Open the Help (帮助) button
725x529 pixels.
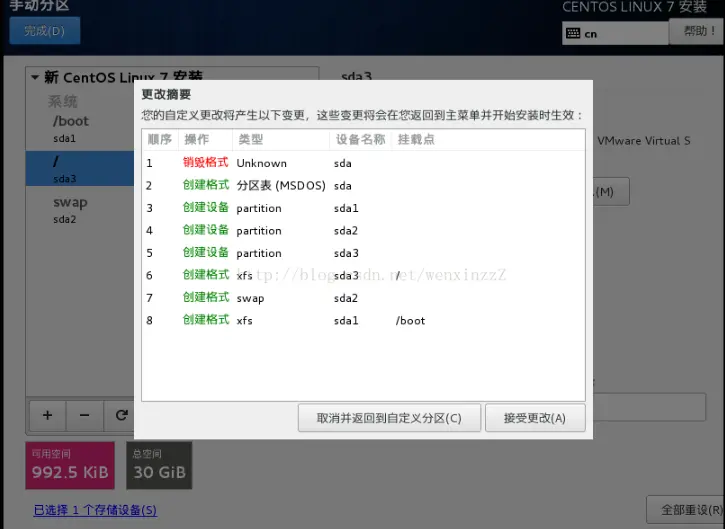coord(698,31)
